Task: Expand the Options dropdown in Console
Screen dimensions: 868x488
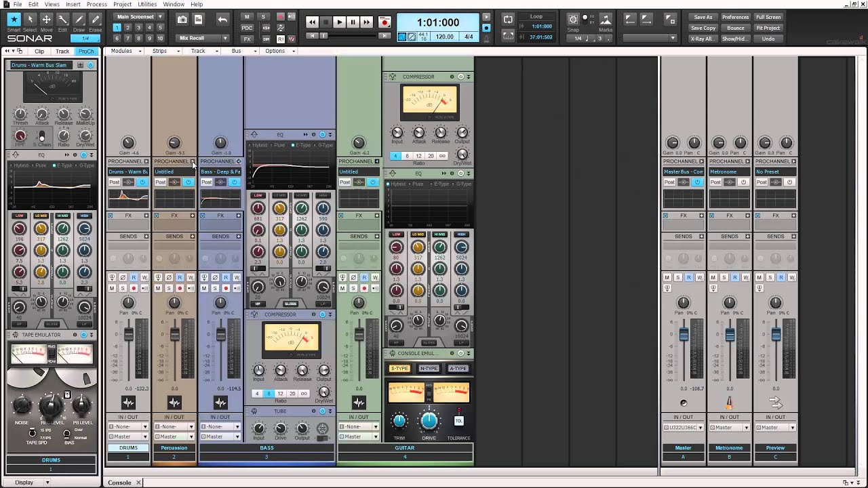Action: 278,51
